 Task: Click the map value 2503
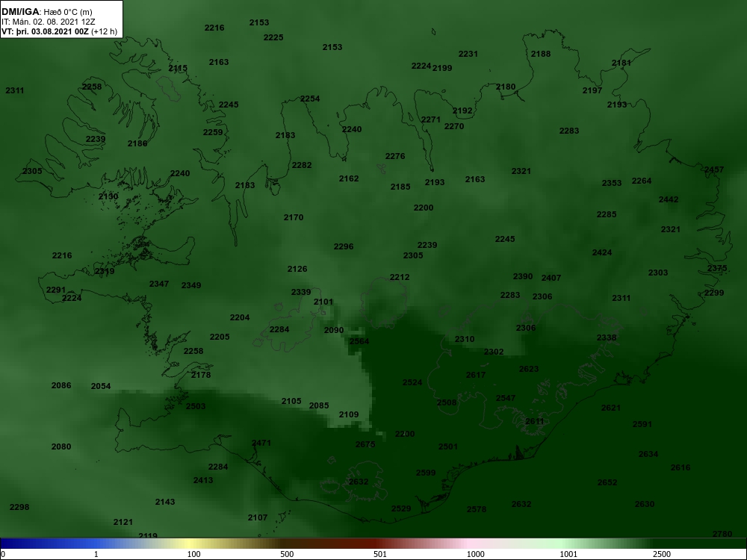[x=196, y=407]
